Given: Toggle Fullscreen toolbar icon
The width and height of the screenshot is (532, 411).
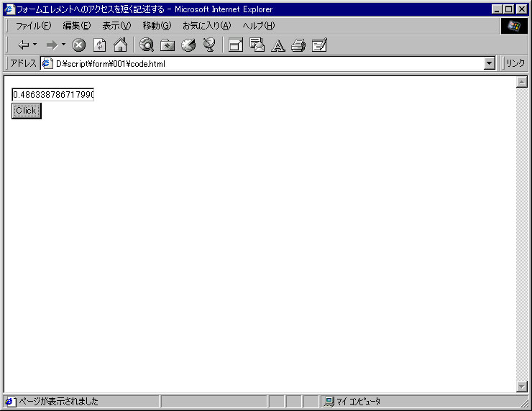Looking at the screenshot, I should click(x=236, y=45).
